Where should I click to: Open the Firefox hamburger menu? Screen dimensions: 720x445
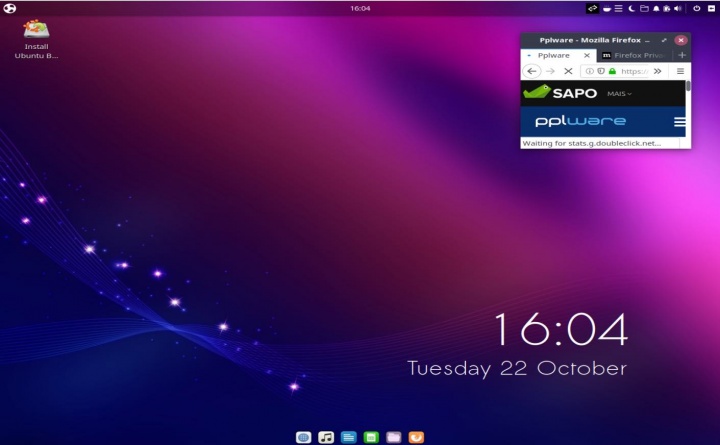(x=680, y=71)
